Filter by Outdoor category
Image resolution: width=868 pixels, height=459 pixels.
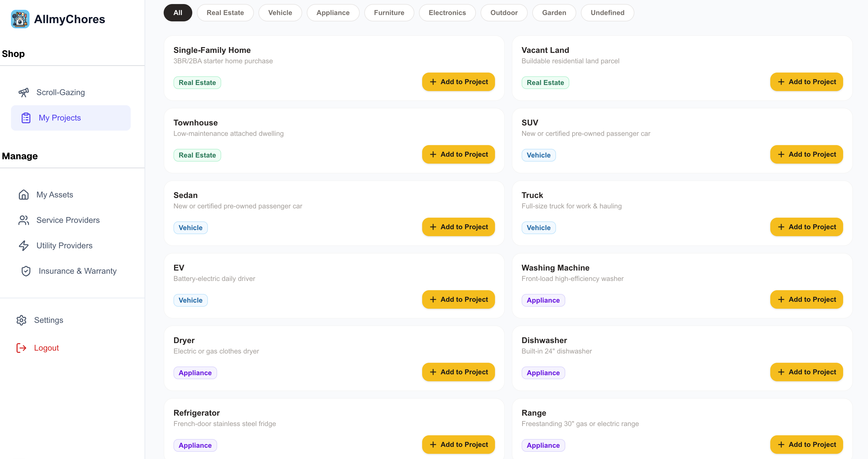504,13
